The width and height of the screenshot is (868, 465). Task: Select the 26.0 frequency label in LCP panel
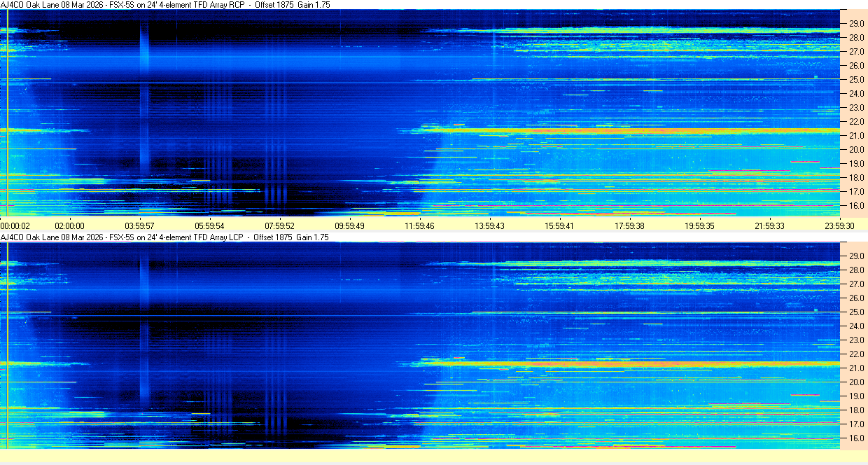(856, 298)
